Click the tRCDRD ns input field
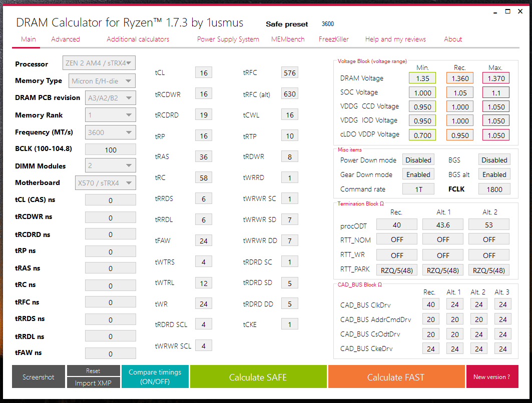532x403 pixels. [x=110, y=234]
